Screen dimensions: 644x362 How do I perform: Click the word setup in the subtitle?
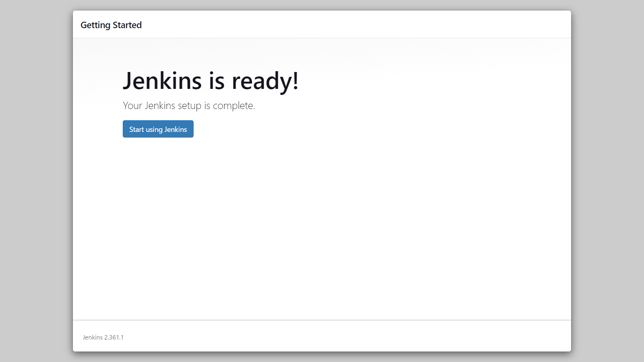click(x=190, y=106)
